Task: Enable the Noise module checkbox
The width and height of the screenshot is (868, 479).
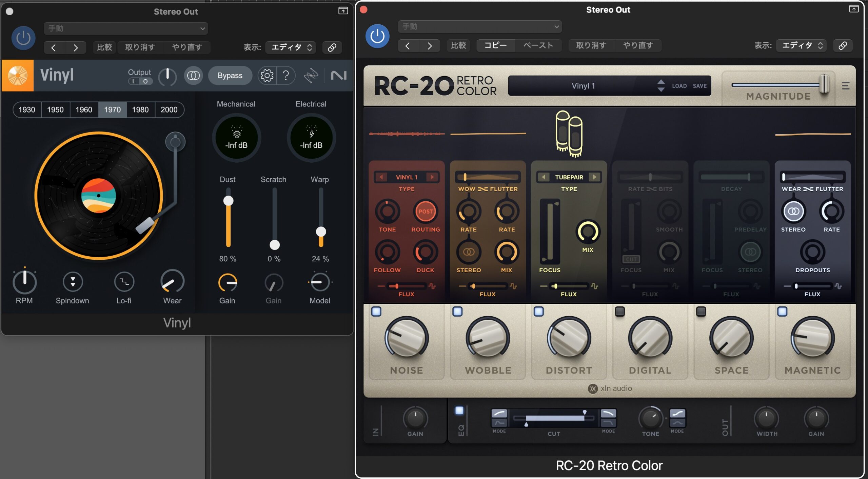Action: pyautogui.click(x=376, y=312)
